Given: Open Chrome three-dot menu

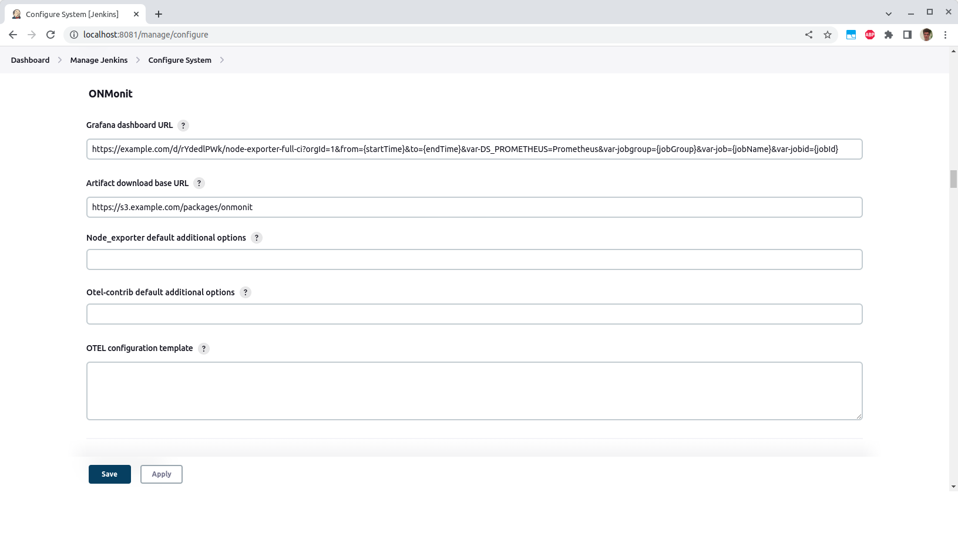Looking at the screenshot, I should (946, 35).
